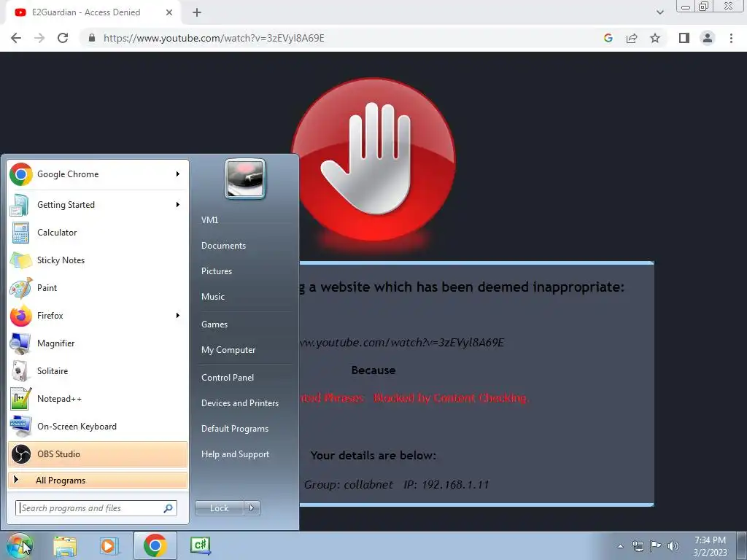This screenshot has height=560, width=747.
Task: Launch Magnifier tool
Action: [x=98, y=343]
